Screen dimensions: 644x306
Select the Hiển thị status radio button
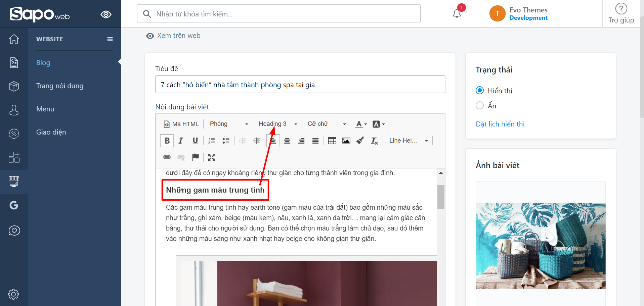point(480,90)
